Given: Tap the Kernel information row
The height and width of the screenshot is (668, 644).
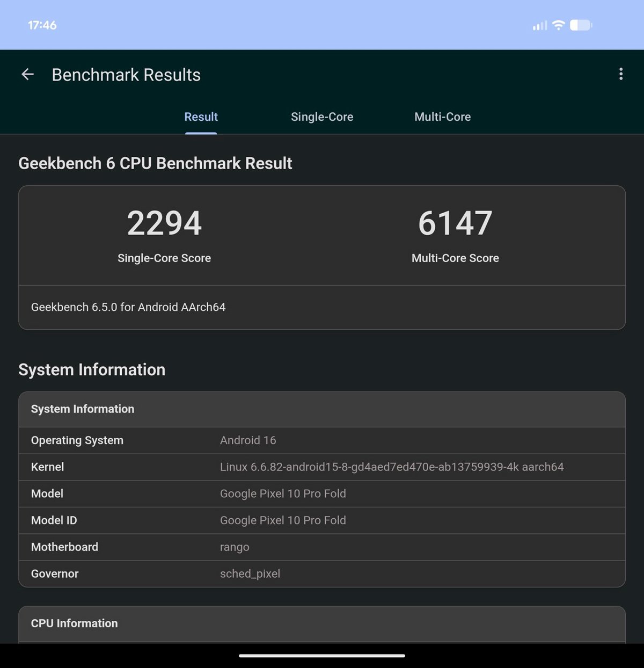Looking at the screenshot, I should 322,467.
